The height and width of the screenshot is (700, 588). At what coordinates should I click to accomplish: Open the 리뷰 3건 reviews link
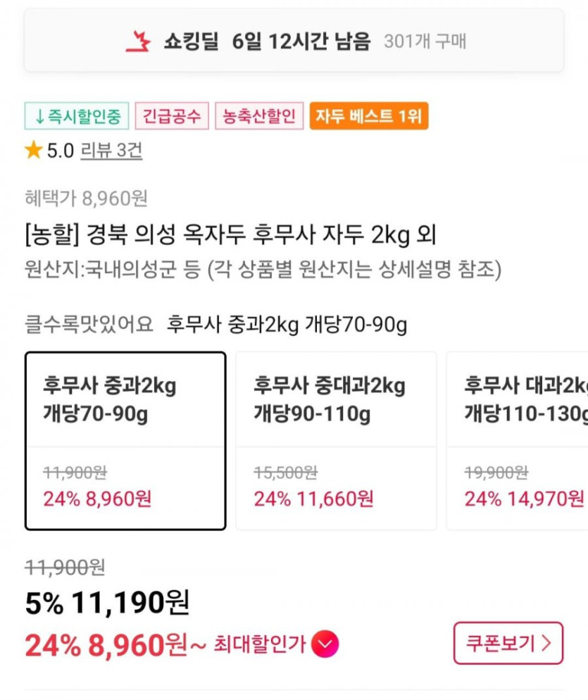pyautogui.click(x=111, y=151)
